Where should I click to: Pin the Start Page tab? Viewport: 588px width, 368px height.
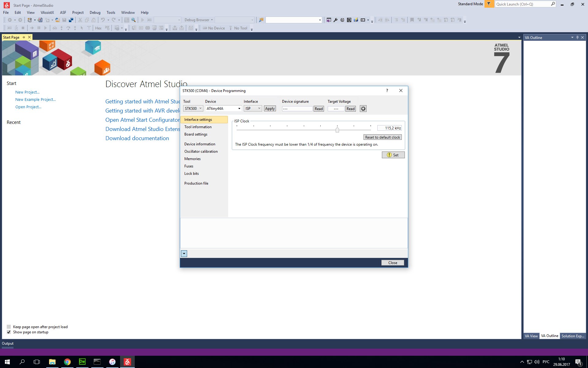click(x=24, y=37)
